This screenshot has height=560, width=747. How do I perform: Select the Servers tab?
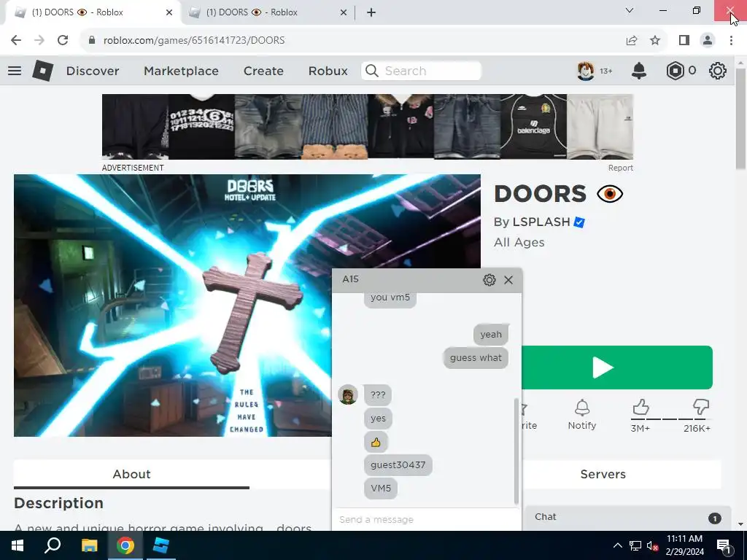[603, 474]
